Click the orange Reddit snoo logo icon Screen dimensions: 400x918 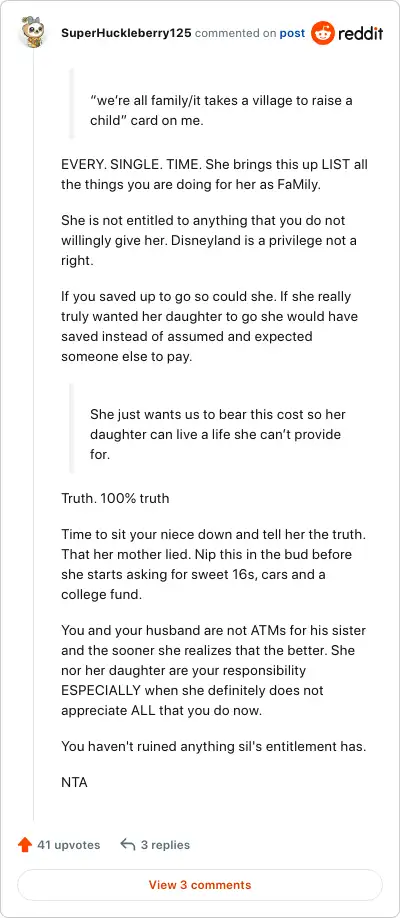322,33
